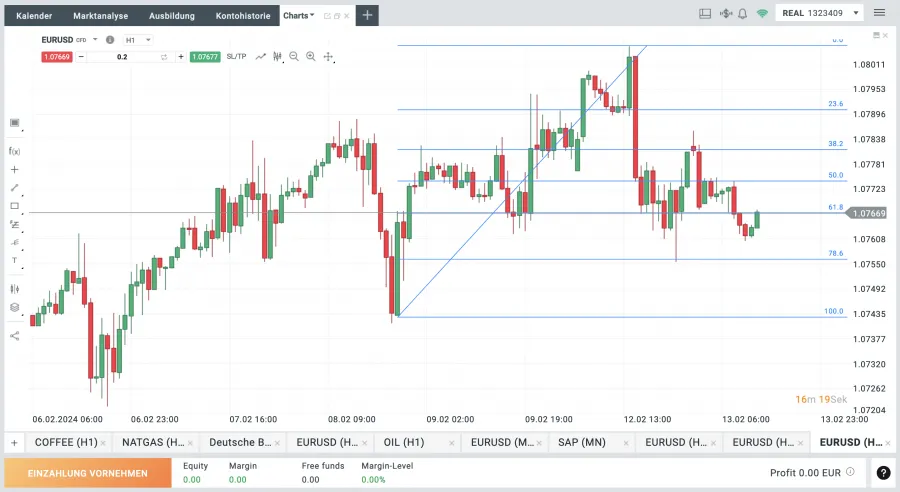Zoom in the chart
900x492 pixels.
click(x=311, y=56)
